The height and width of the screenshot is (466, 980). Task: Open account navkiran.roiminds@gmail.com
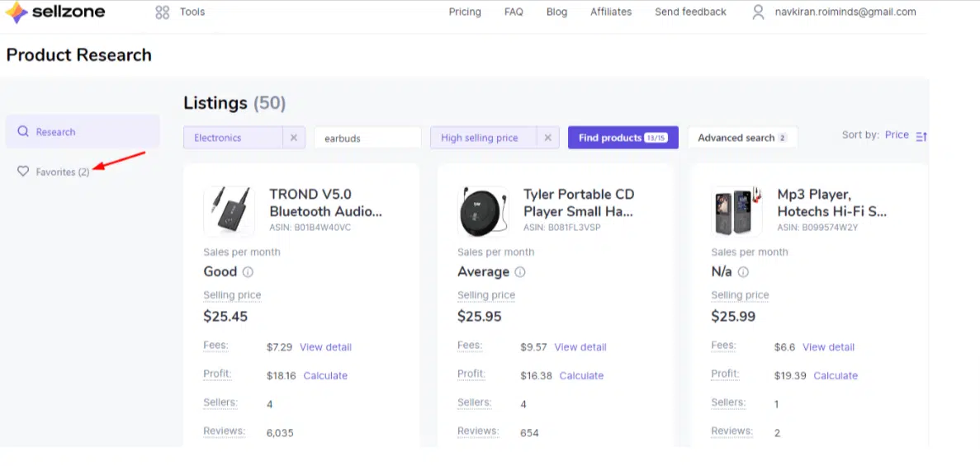point(845,12)
